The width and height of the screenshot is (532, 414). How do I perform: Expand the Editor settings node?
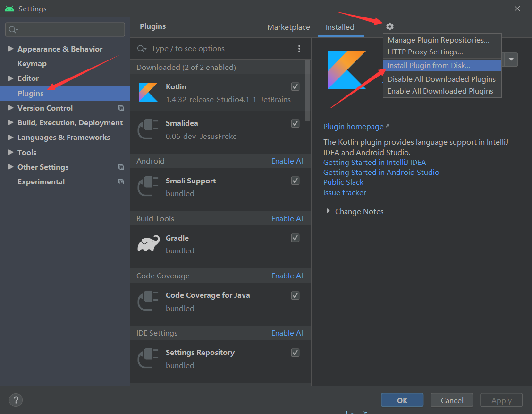pos(11,78)
